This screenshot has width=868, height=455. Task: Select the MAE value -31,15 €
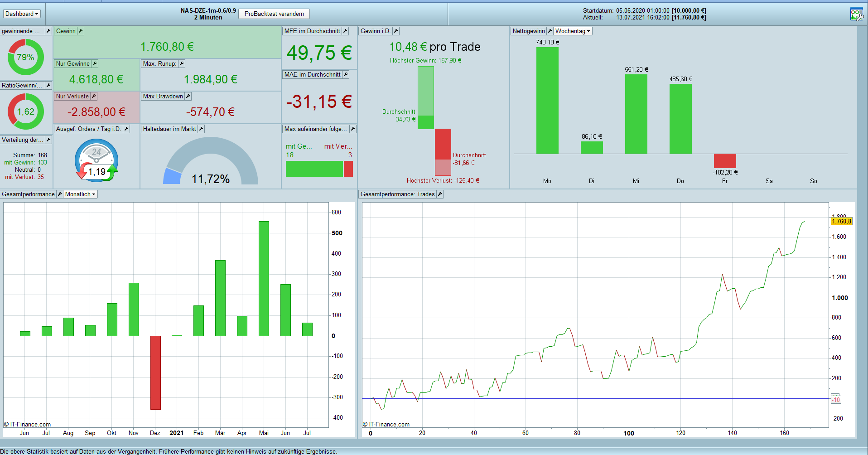click(319, 102)
